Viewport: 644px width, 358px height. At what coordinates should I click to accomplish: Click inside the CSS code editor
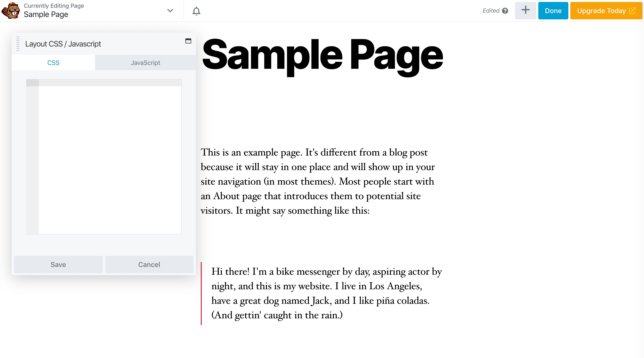coord(110,157)
